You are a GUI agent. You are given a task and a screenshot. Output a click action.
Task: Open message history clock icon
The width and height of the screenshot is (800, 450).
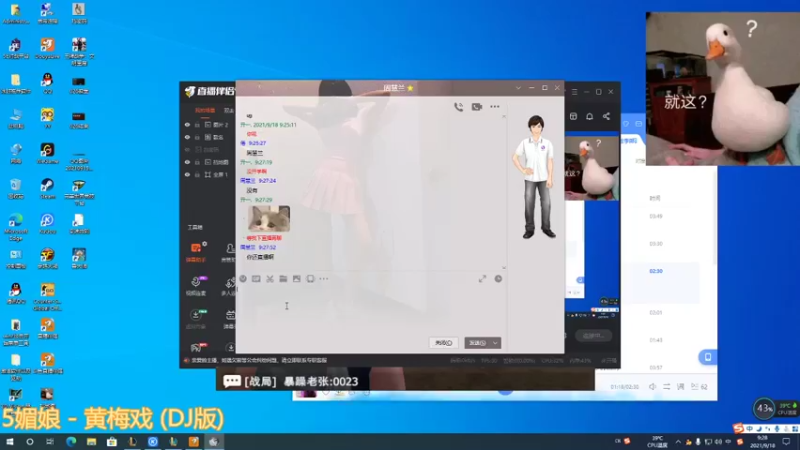point(498,279)
